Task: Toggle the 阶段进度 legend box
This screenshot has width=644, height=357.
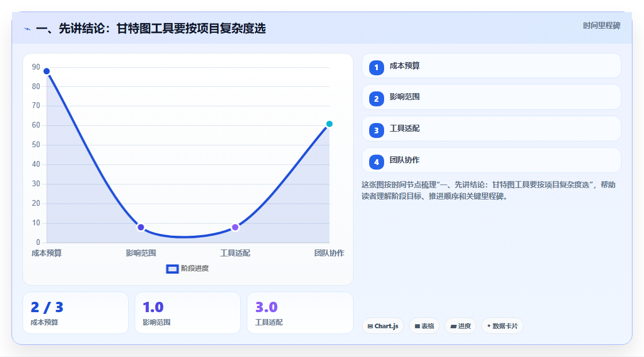Action: tap(172, 269)
